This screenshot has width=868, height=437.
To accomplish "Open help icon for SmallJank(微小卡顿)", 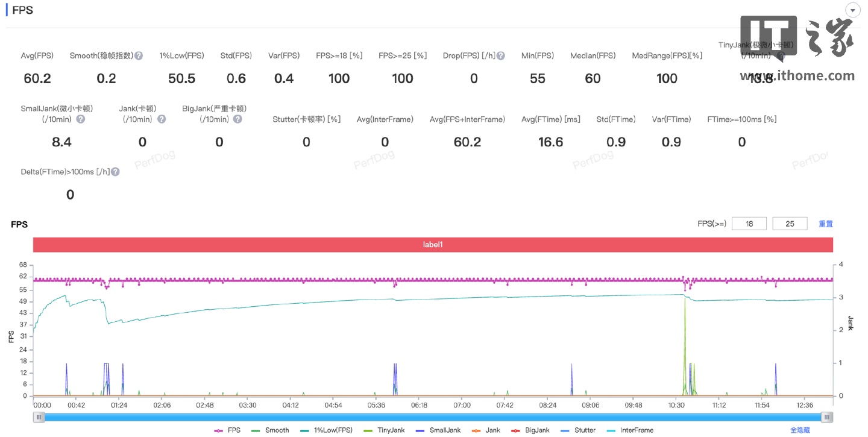I will (x=81, y=119).
